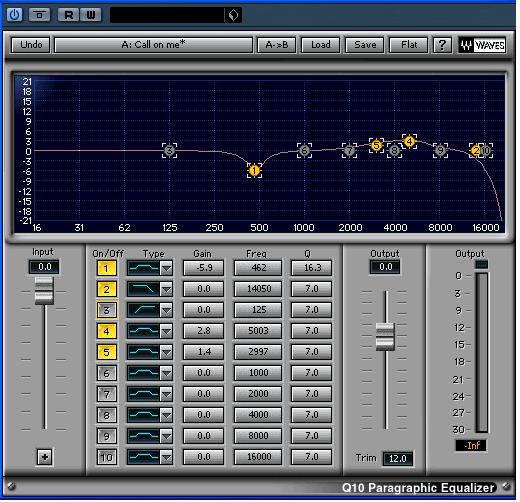Click band 3 high-pass filter type icon

point(144,310)
